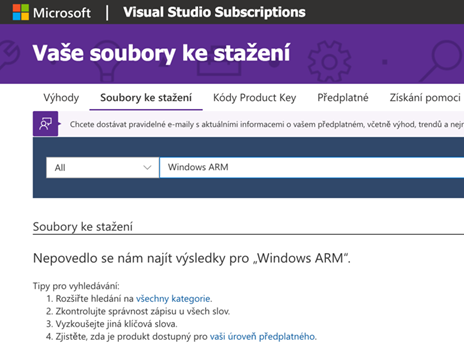
Task: Switch to Kódy Product Key tab
Action: pos(255,98)
